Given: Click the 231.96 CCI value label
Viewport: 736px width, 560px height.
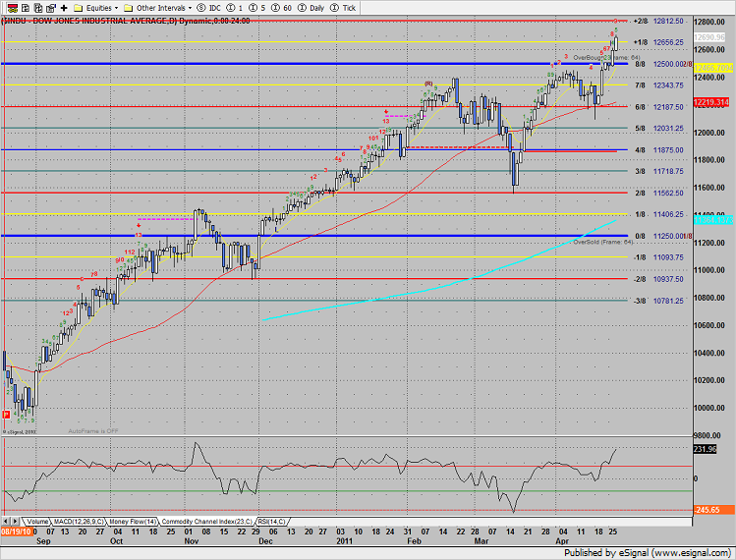Looking at the screenshot, I should (x=705, y=449).
